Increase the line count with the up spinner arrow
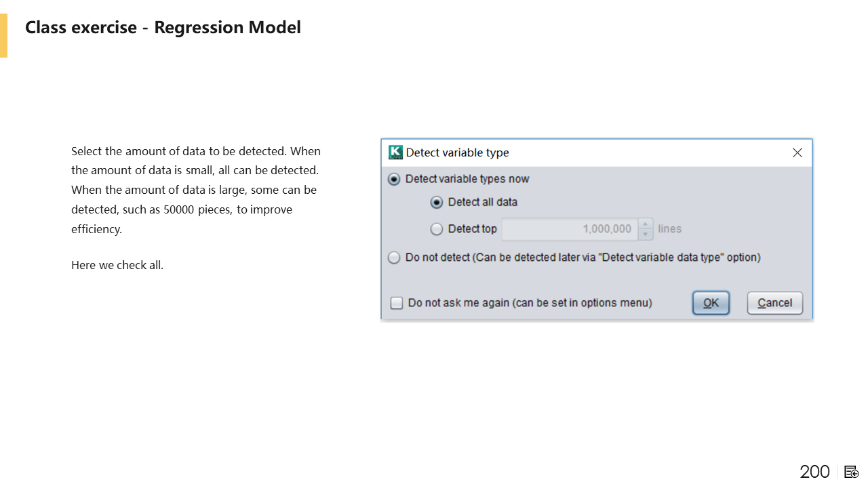Screen dimensions: 868x488 tap(646, 224)
